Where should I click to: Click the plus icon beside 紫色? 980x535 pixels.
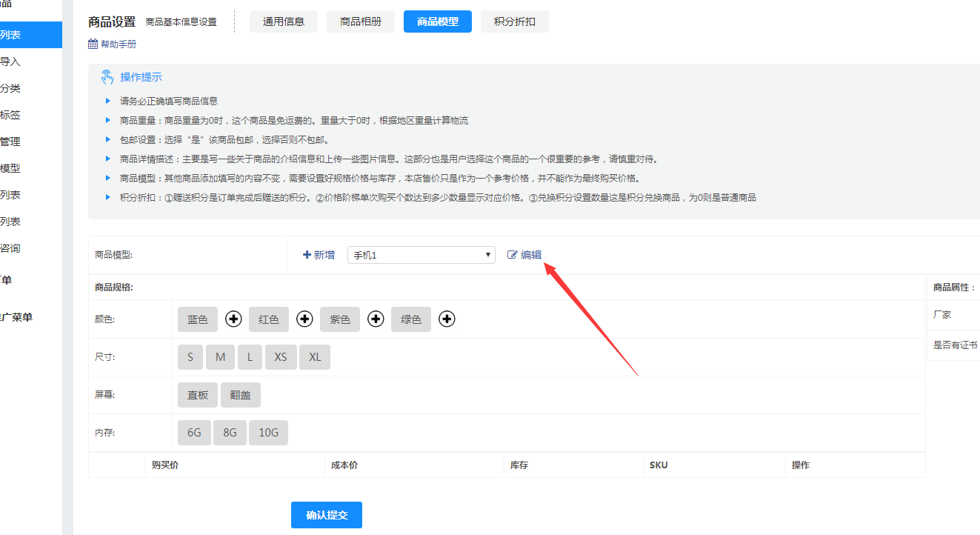[x=376, y=319]
